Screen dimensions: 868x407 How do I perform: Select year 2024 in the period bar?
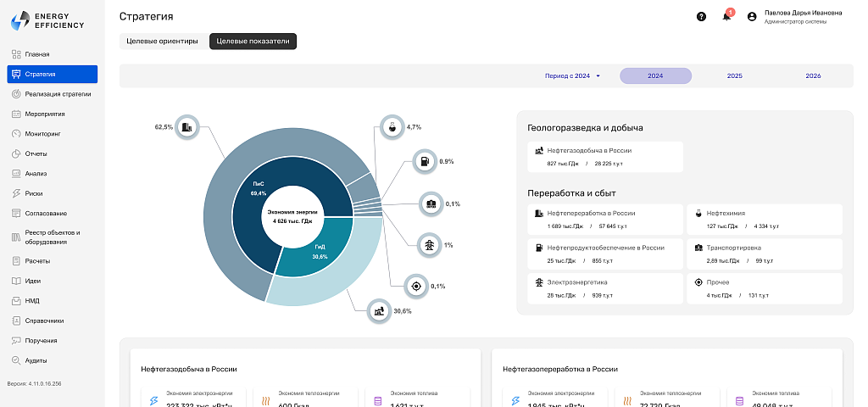pyautogui.click(x=655, y=75)
